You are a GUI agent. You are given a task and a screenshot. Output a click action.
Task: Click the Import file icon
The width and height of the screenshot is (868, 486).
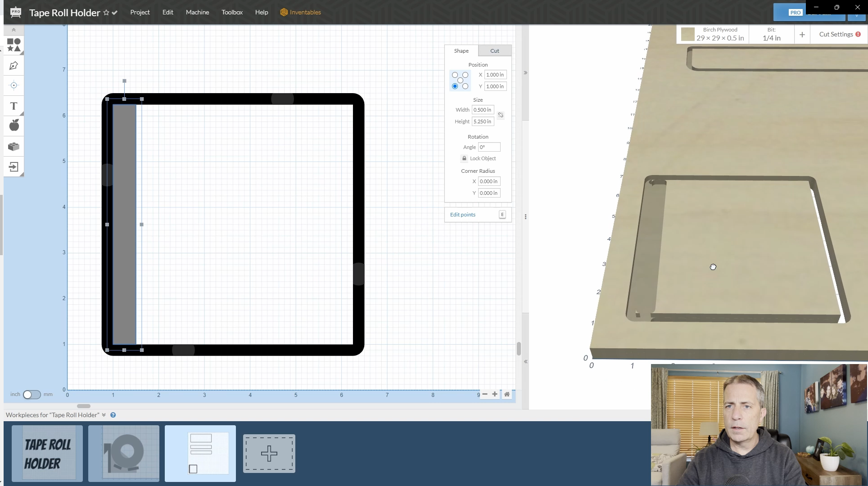(x=14, y=167)
